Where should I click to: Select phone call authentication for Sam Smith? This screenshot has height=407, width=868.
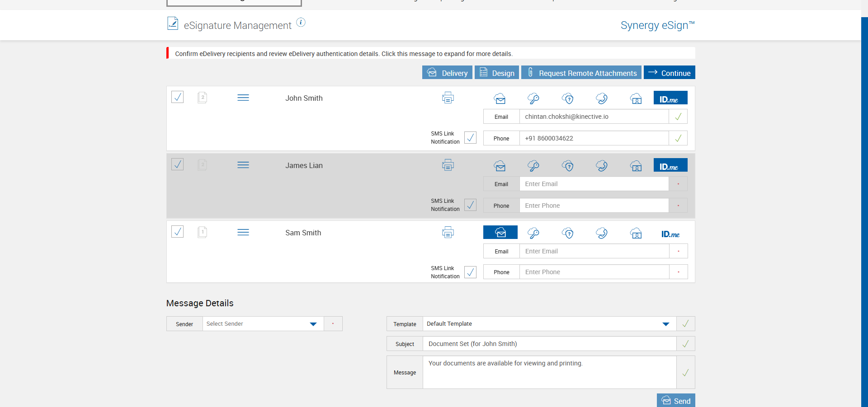click(x=602, y=233)
